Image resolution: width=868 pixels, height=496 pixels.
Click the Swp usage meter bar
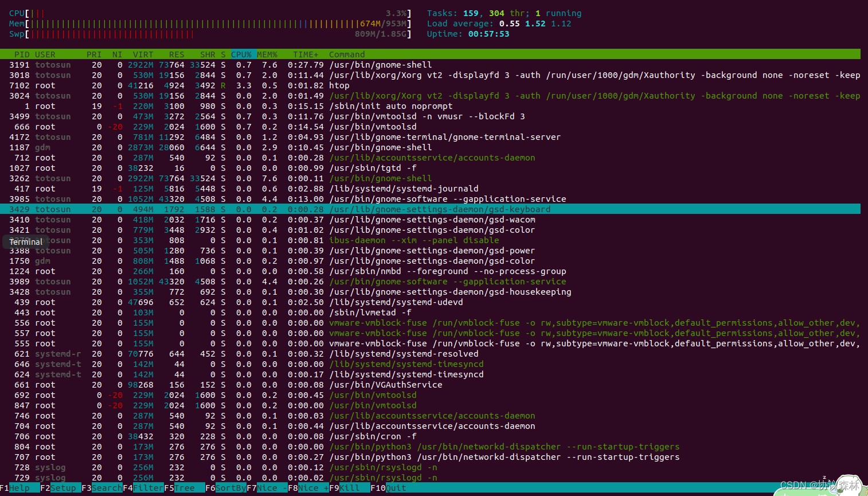[210, 34]
